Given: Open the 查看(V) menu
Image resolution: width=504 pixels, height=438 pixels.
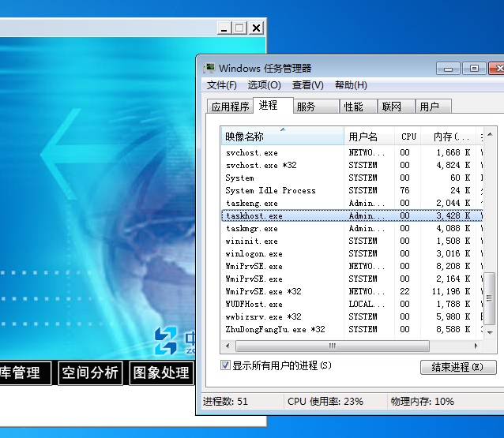Looking at the screenshot, I should 307,85.
